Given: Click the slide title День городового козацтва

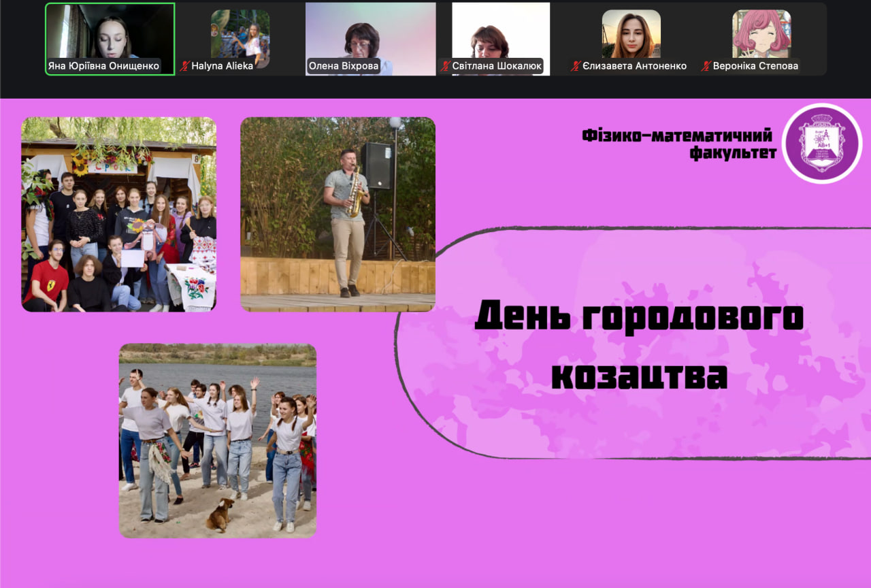Looking at the screenshot, I should (640, 344).
